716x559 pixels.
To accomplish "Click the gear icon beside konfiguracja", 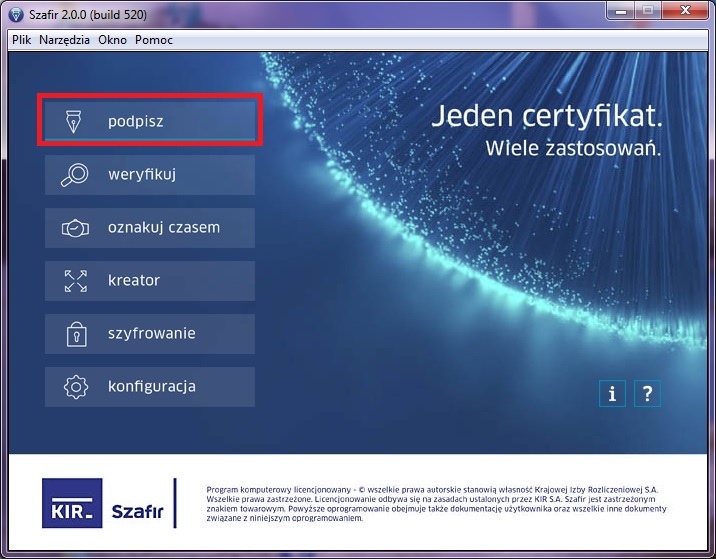I will point(76,387).
